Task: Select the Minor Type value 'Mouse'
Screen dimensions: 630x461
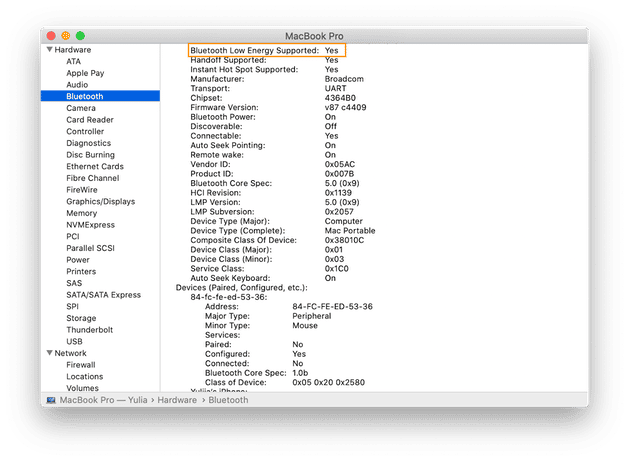Action: tap(305, 325)
